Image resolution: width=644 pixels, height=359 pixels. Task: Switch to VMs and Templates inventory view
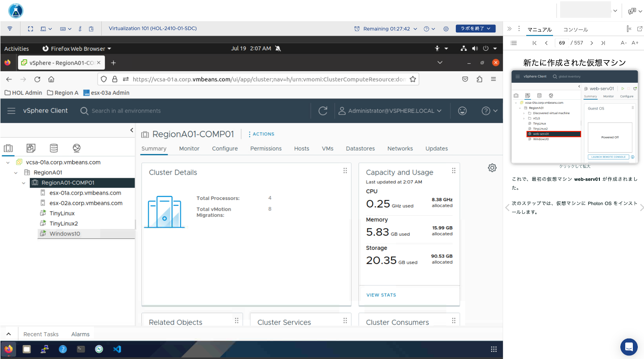pyautogui.click(x=31, y=148)
